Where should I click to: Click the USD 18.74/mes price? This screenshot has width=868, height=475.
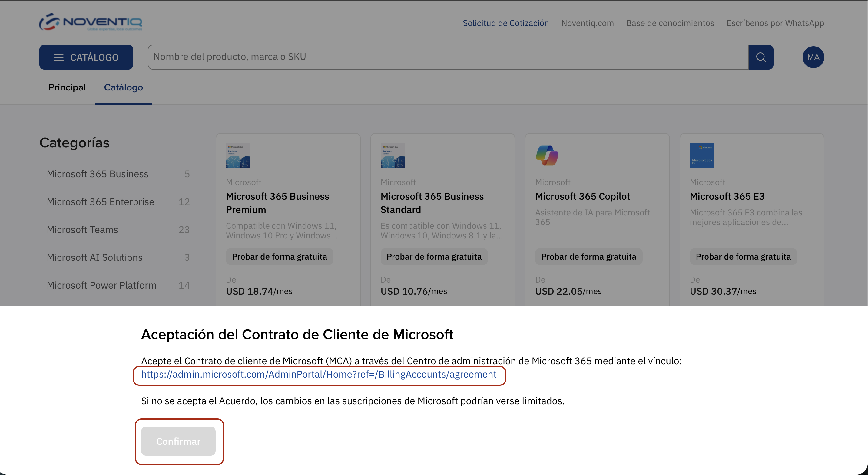tap(259, 291)
